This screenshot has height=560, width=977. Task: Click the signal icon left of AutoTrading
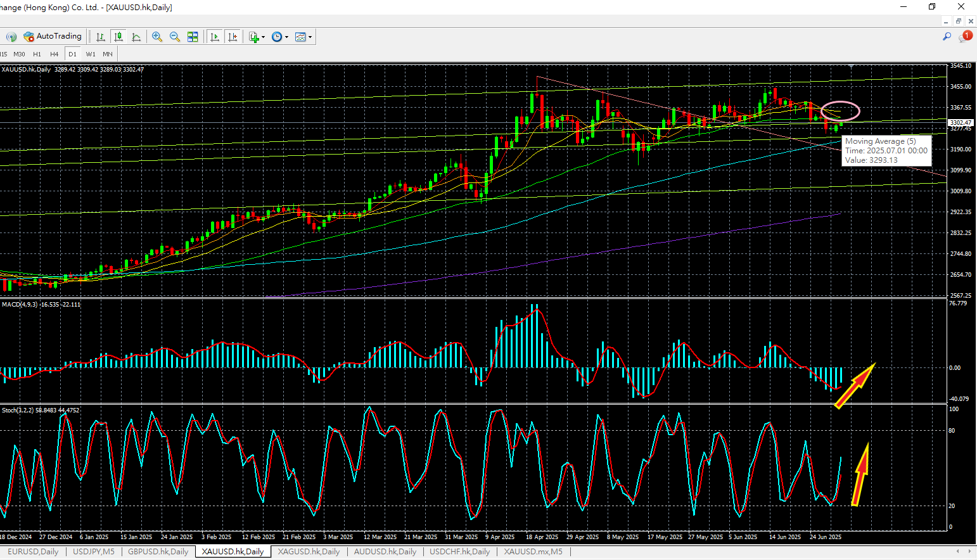pyautogui.click(x=11, y=37)
